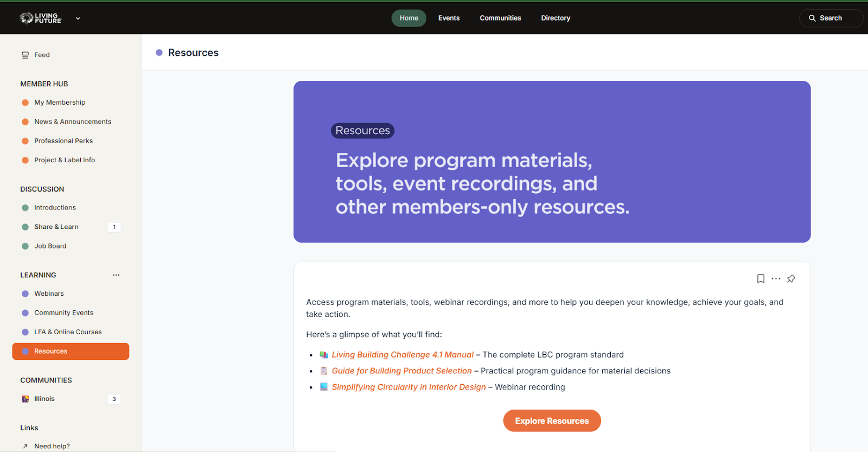Click the Illinois community flag icon
Viewport: 868px width, 452px height.
pos(25,399)
